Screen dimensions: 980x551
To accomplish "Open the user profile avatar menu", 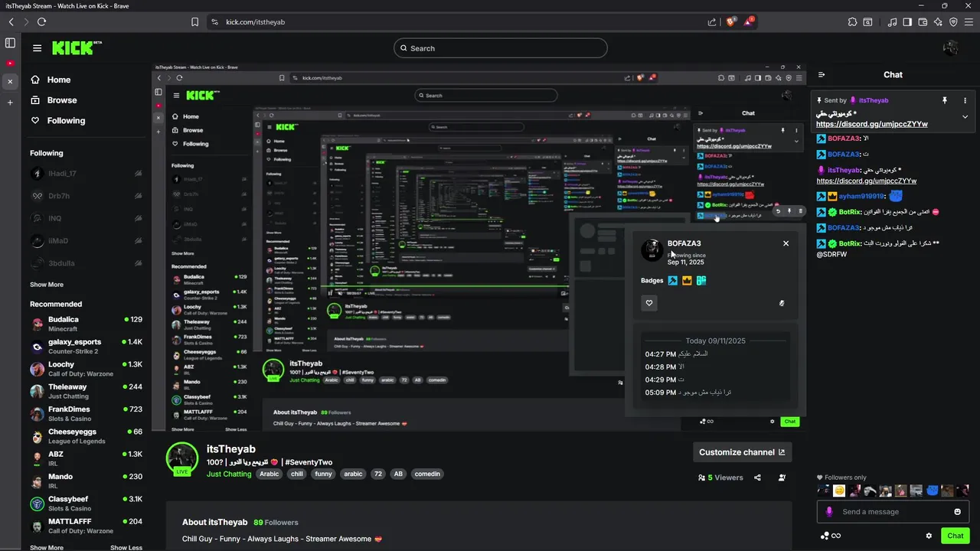I will click(x=951, y=48).
